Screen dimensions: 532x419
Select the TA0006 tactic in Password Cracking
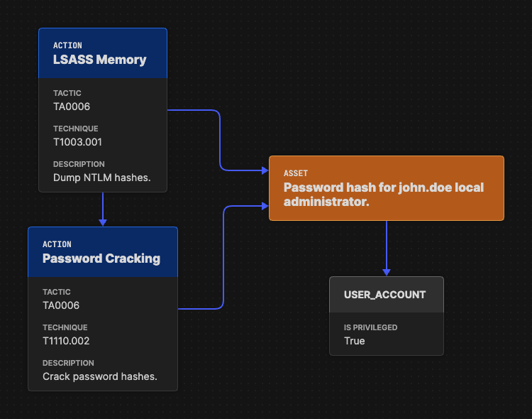pyautogui.click(x=61, y=305)
